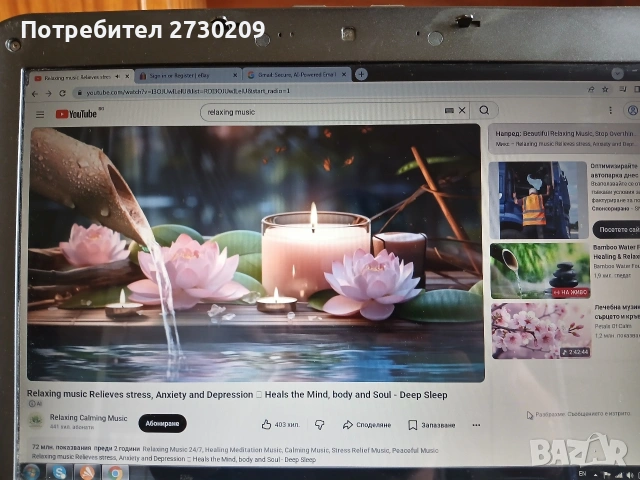Dislike the video with the thumbs-down icon
Image resolution: width=640 pixels, height=480 pixels.
click(x=319, y=425)
